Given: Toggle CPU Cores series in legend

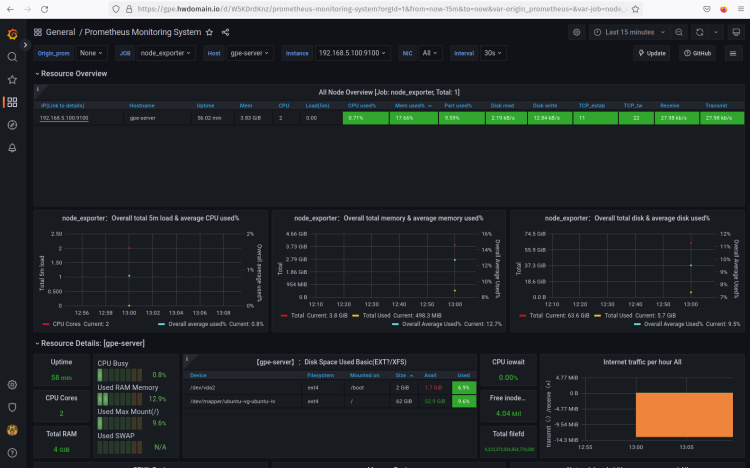Looking at the screenshot, I should tap(65, 325).
